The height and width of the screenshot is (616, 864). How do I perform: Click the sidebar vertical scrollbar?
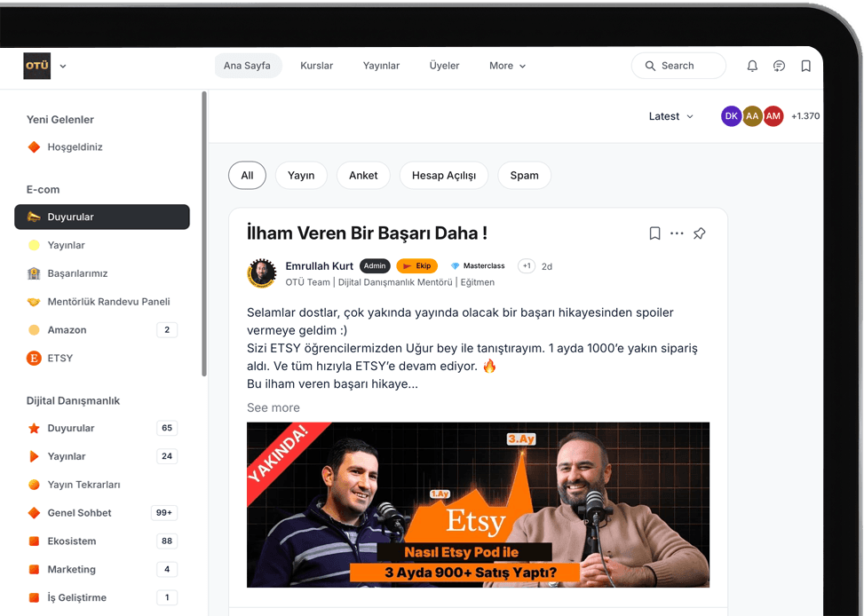[x=204, y=234]
